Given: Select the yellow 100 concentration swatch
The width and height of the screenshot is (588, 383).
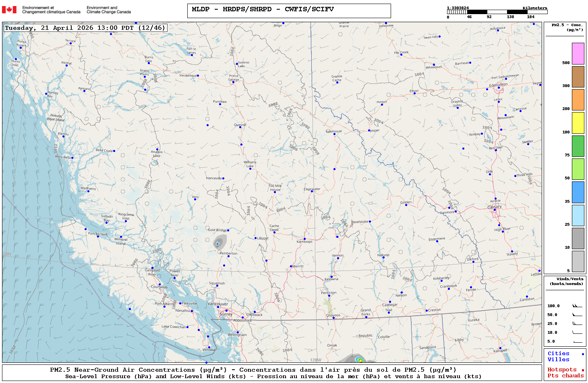Looking at the screenshot, I should click(578, 123).
